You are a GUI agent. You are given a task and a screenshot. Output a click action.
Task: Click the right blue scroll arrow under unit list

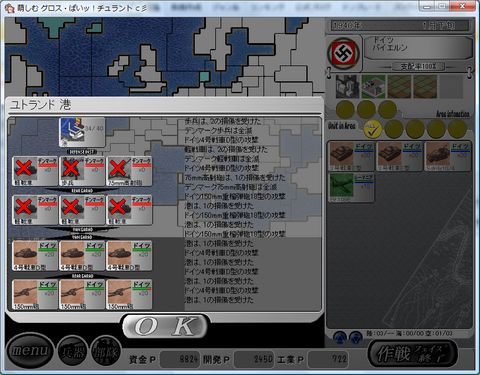(356, 337)
